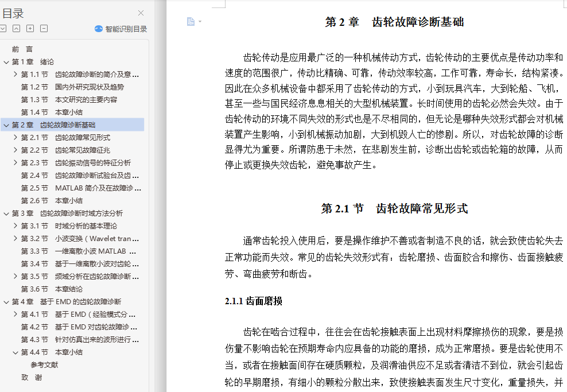The height and width of the screenshot is (392, 567).
Task: Open 第4.2节 基于EMD对齿轮故障诊 entry
Action: click(x=79, y=327)
